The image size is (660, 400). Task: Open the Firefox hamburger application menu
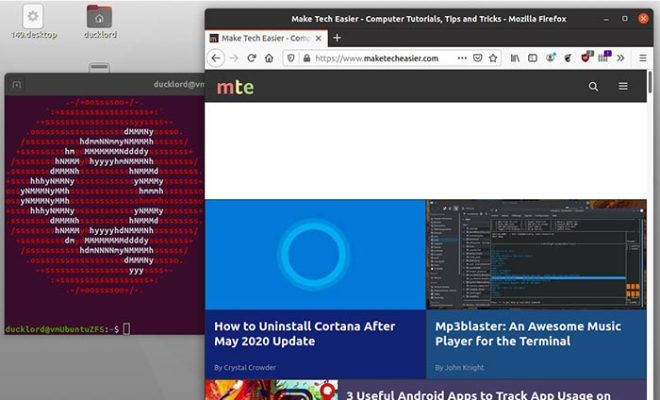coord(642,58)
